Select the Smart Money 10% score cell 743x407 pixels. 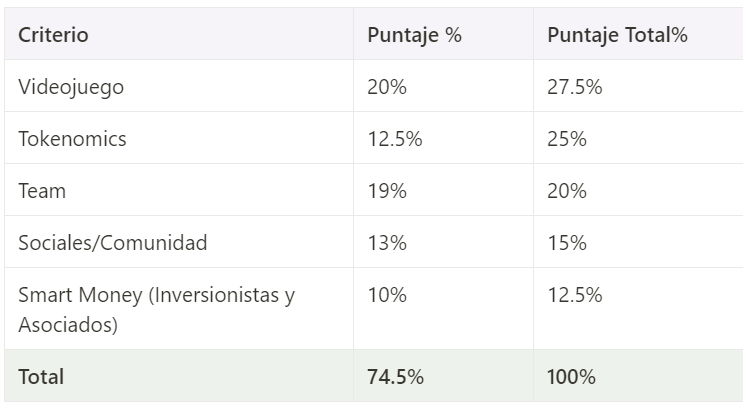[x=387, y=295]
